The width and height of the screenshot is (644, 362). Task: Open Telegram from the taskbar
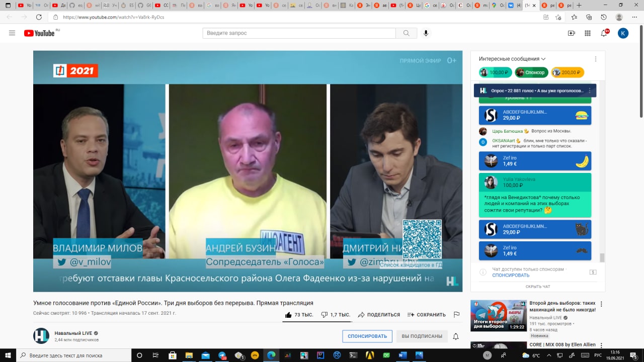[222, 355]
